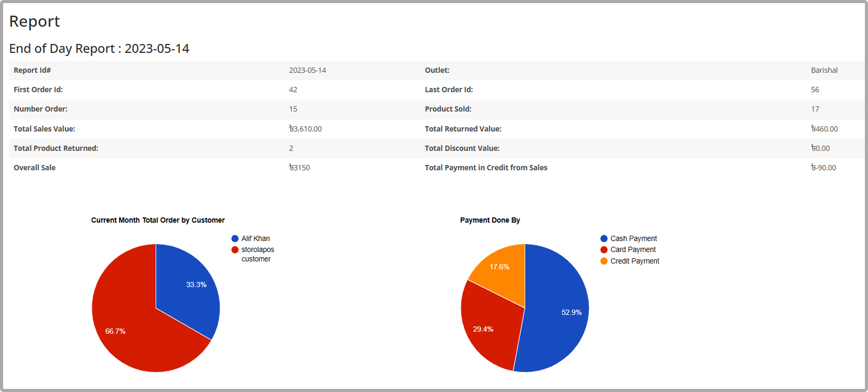The image size is (868, 392).
Task: Click the Overall Sale value ৳3150
Action: [300, 168]
